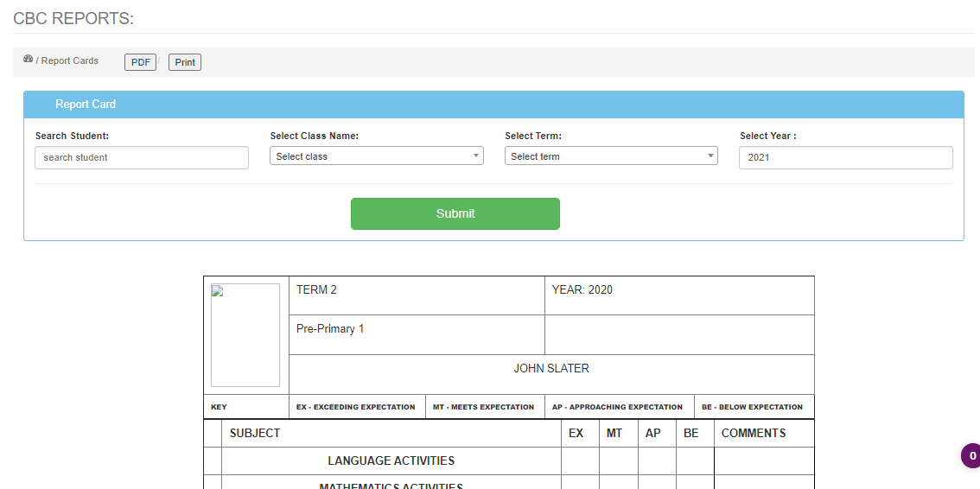Go to Report Cards breadcrumb link

click(x=70, y=61)
